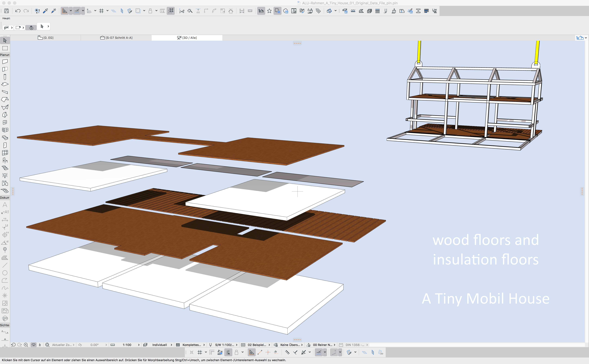589x364 pixels.
Task: Click the scissors trim tool icon
Action: (x=182, y=11)
